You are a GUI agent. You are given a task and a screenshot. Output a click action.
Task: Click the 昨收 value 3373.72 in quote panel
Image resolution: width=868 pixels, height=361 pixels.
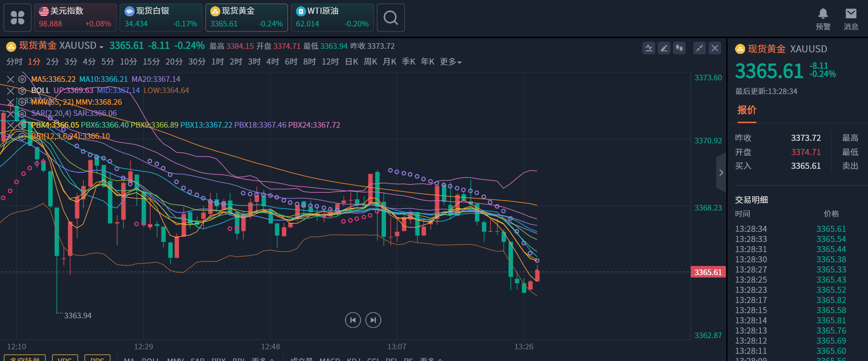point(806,138)
